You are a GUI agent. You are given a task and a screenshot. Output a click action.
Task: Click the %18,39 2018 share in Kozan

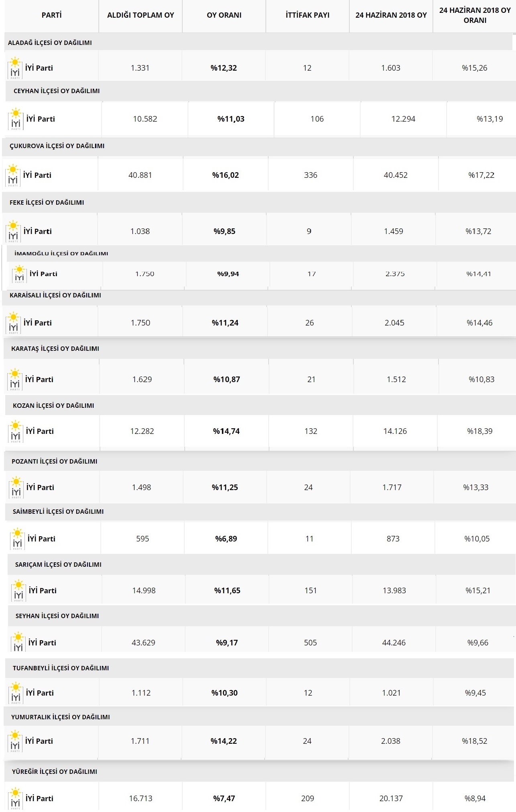pos(479,431)
